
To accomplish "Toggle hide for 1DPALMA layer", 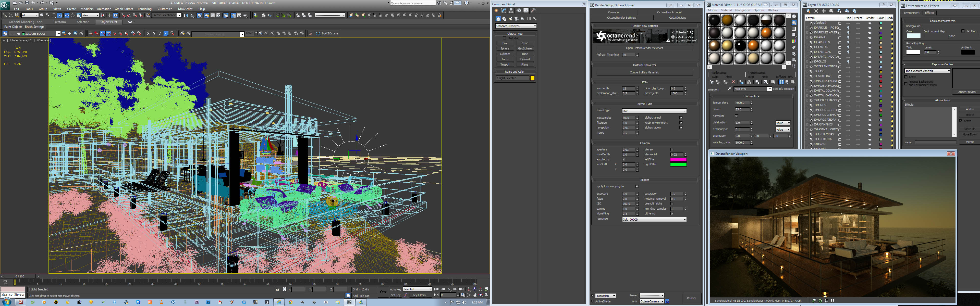I will (848, 38).
